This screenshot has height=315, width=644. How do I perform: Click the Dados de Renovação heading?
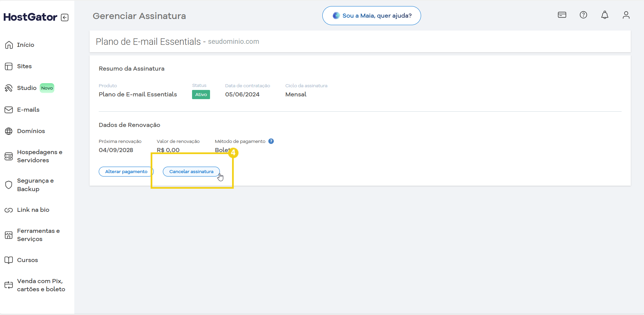click(129, 125)
